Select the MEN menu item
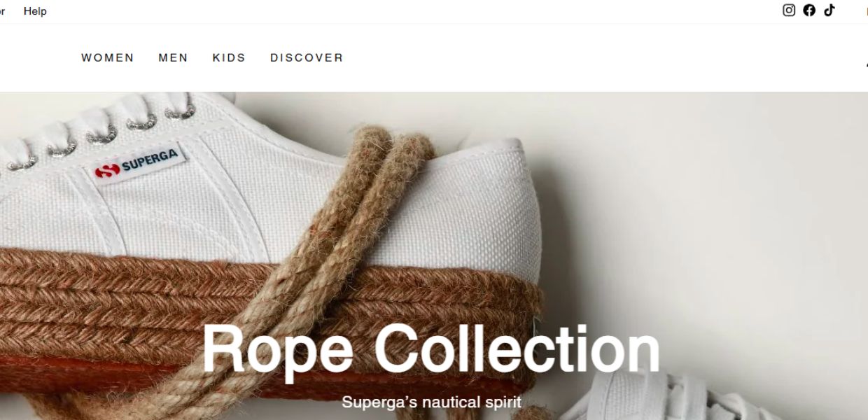Viewport: 868px width, 420px height. pos(174,57)
